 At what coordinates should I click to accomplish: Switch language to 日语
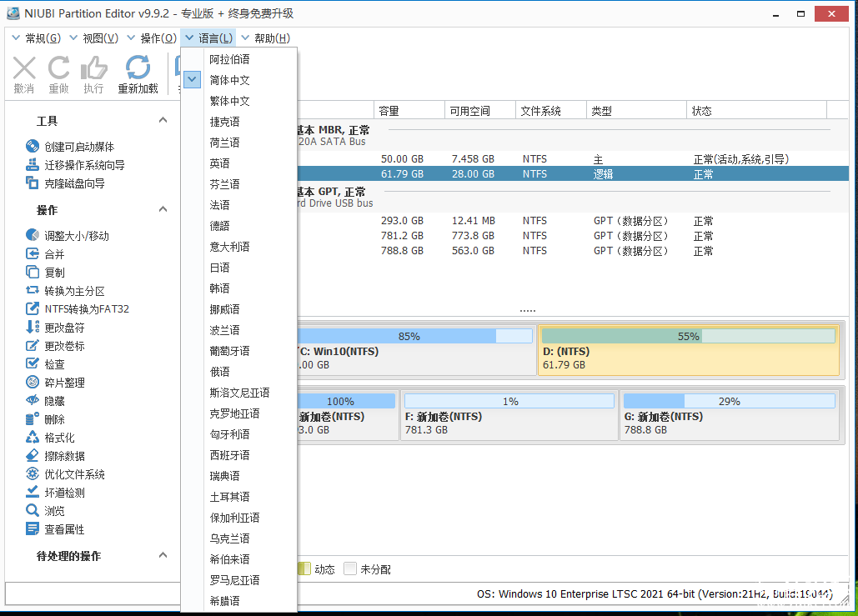tap(239, 268)
